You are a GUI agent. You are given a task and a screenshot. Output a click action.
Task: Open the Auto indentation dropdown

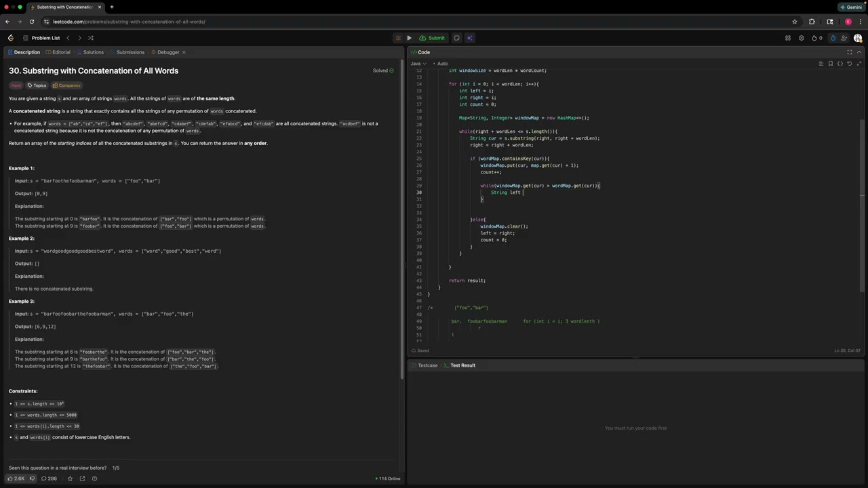pos(442,64)
